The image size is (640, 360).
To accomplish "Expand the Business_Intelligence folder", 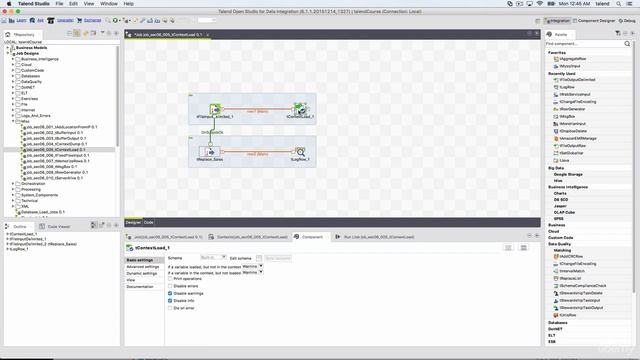I will click(13, 59).
